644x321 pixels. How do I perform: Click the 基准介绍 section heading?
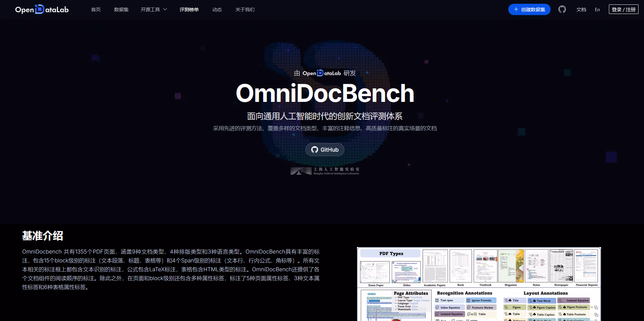point(43,235)
